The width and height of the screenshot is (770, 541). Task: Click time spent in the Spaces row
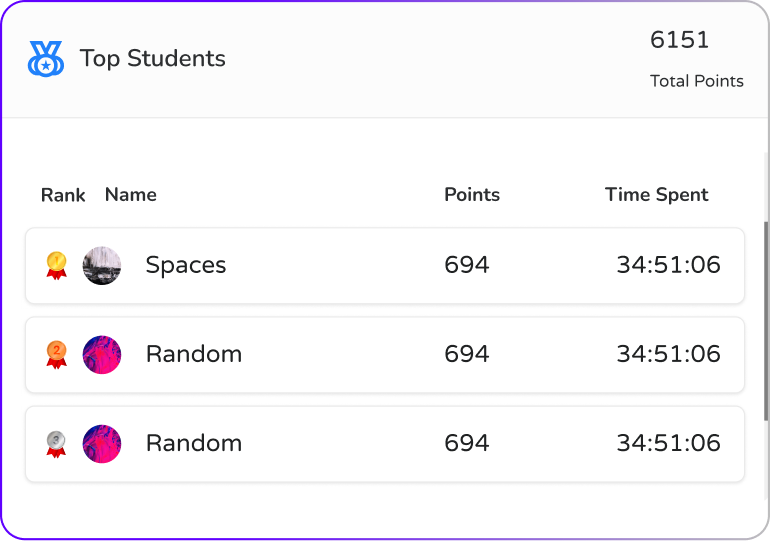668,265
